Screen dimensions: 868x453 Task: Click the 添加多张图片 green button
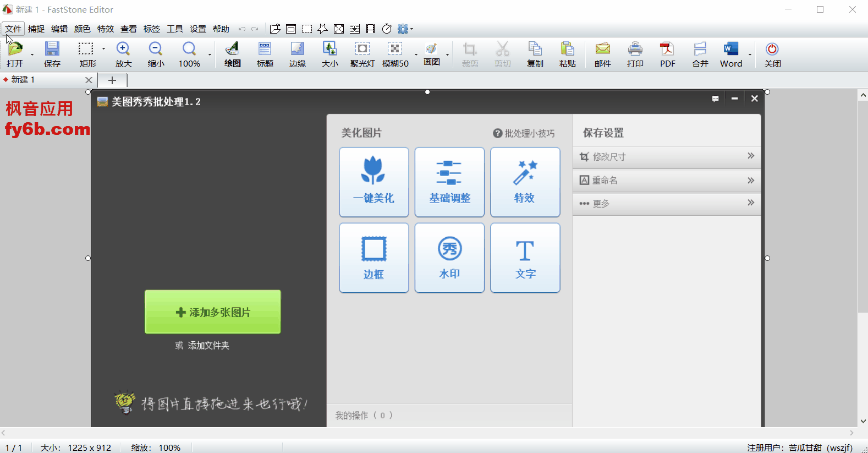point(213,312)
